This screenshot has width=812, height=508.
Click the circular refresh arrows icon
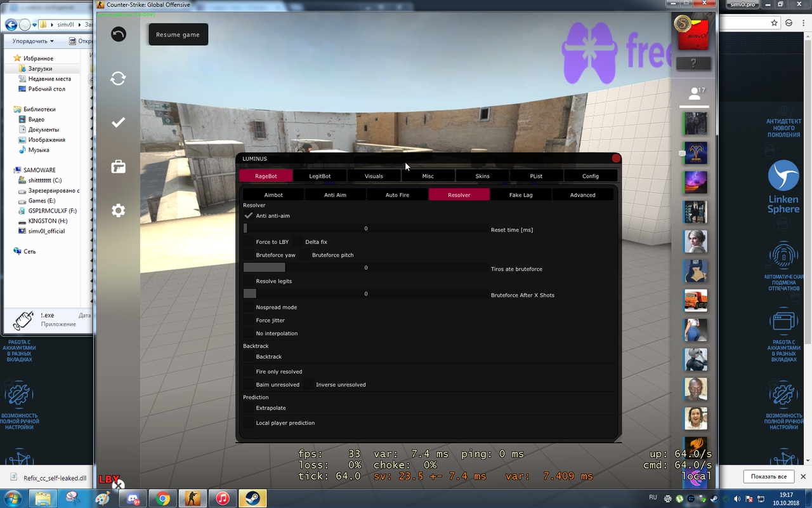pyautogui.click(x=118, y=78)
